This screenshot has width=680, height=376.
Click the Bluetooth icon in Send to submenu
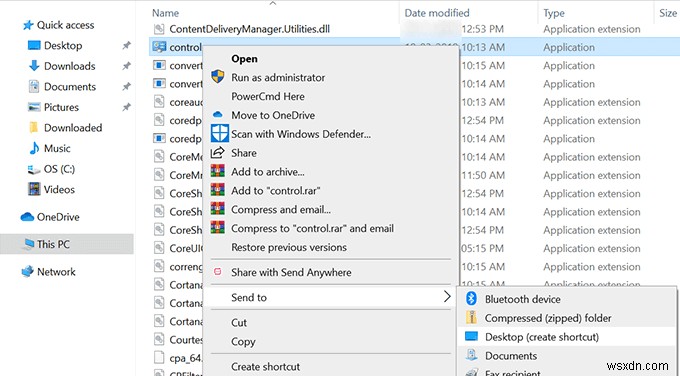[471, 298]
